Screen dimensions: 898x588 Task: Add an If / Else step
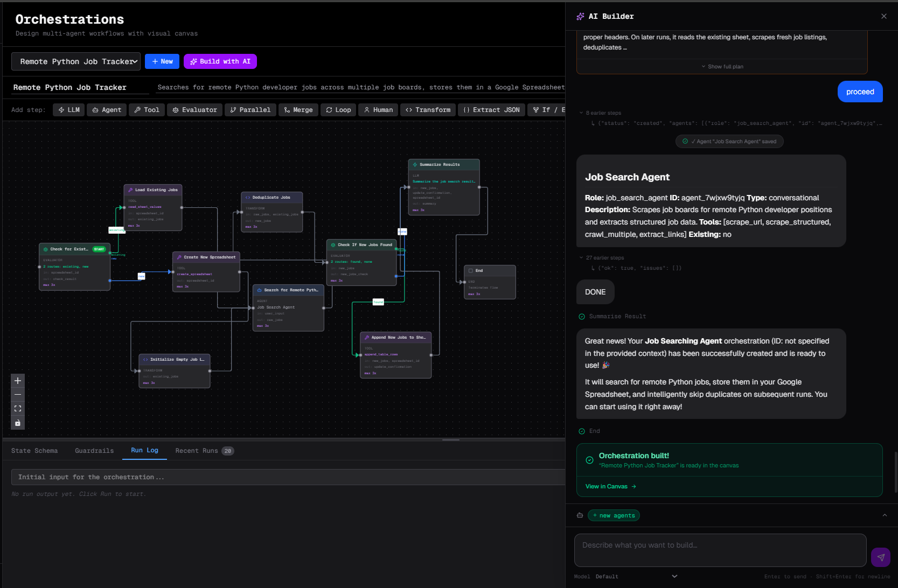[546, 110]
